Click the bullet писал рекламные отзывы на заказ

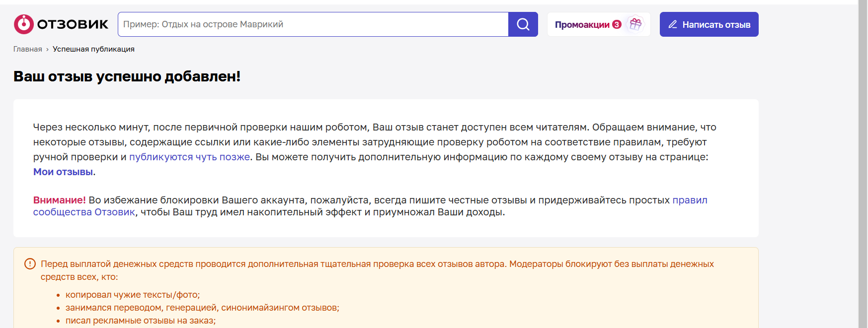141,321
